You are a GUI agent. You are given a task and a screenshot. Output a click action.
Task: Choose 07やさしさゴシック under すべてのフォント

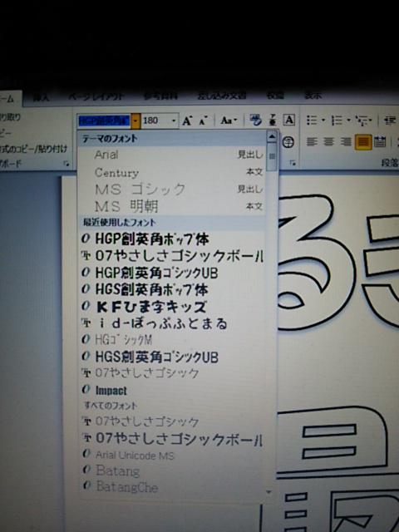point(171,421)
